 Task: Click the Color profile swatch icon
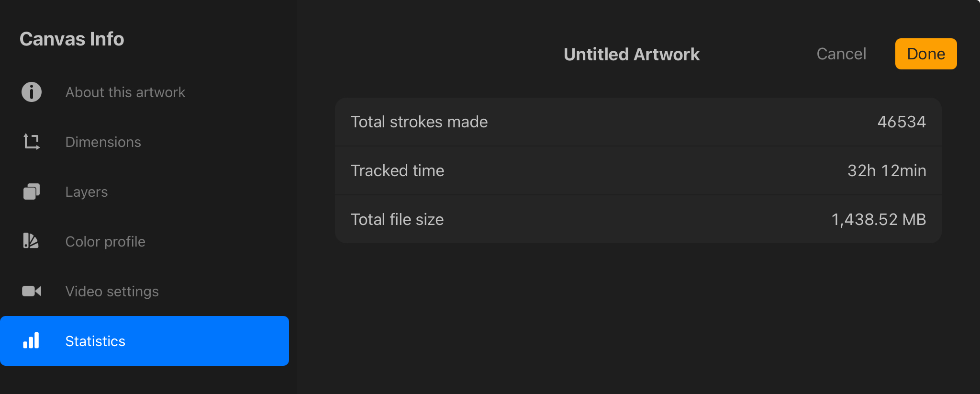(31, 241)
